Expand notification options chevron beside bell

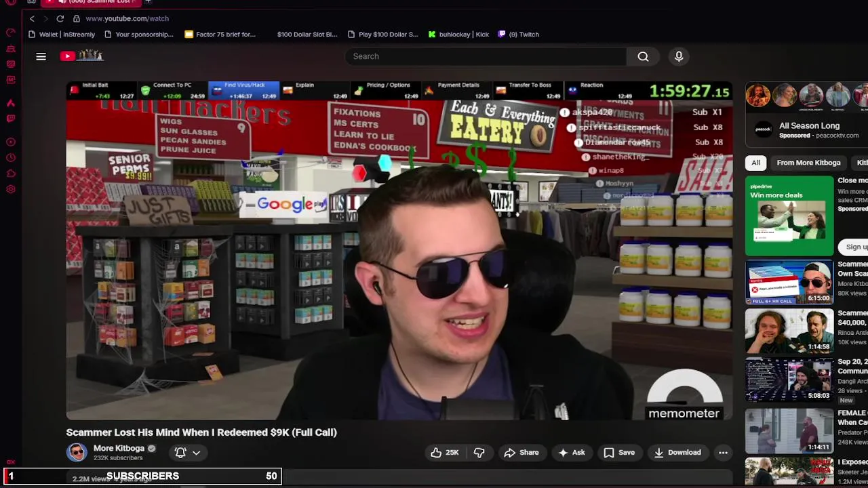pyautogui.click(x=196, y=452)
